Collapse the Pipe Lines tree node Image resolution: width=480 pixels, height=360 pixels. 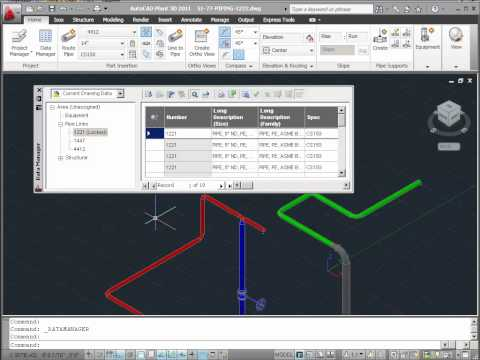pyautogui.click(x=60, y=124)
